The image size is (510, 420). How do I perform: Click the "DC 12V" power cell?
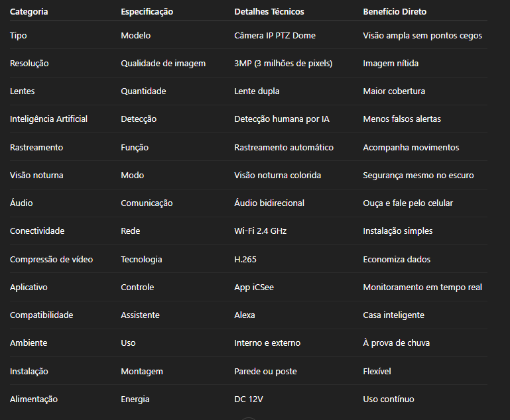[249, 399]
